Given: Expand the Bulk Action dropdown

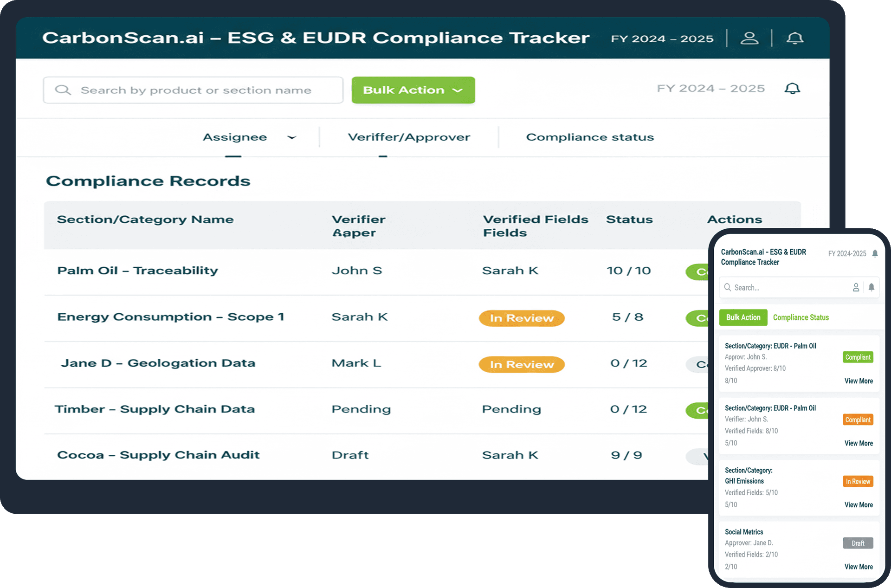Looking at the screenshot, I should tap(413, 90).
